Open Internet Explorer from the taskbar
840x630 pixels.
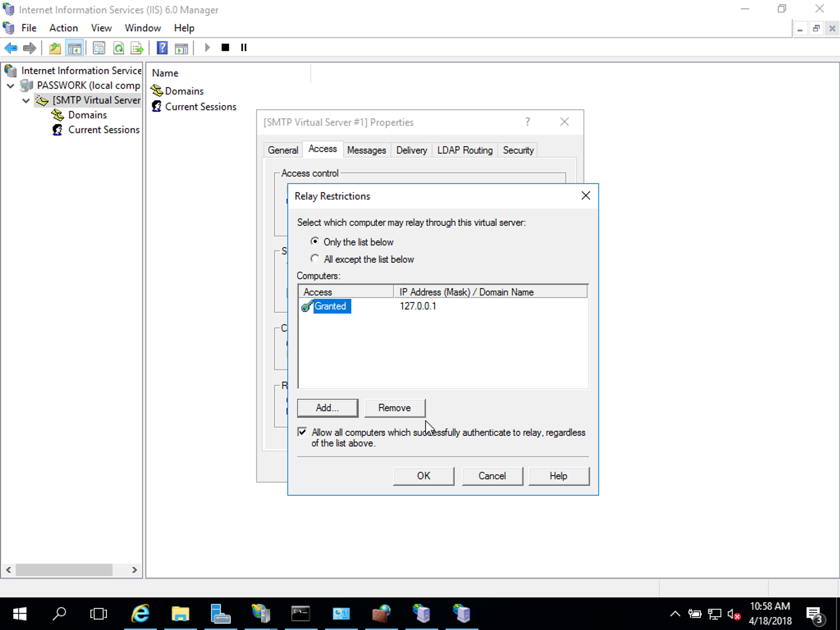(140, 614)
